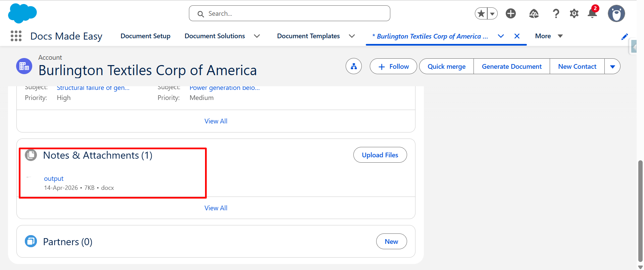Screen dimensions: 644x270
Task: Open the Structural failure case link
Action: [93, 88]
